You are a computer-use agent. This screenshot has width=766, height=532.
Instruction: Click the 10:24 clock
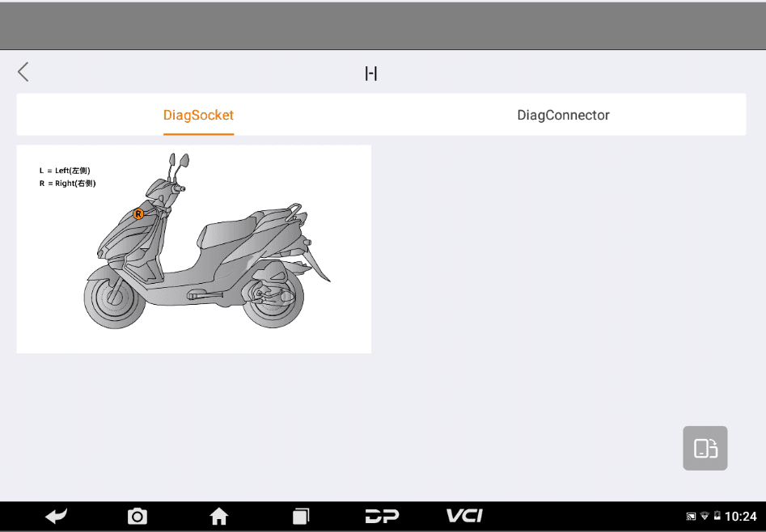coord(741,517)
